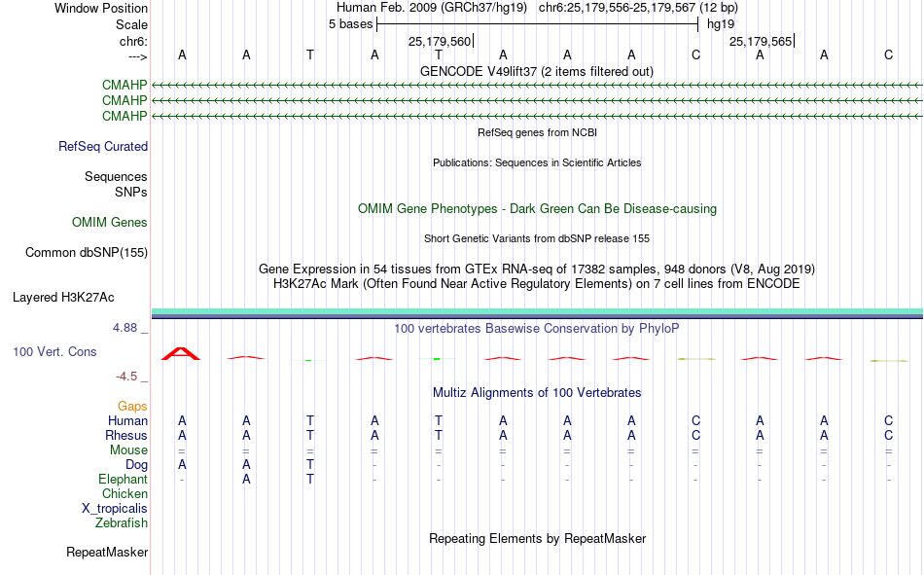
Task: Click the horizontal 5 bases scale bar
Action: click(x=538, y=24)
